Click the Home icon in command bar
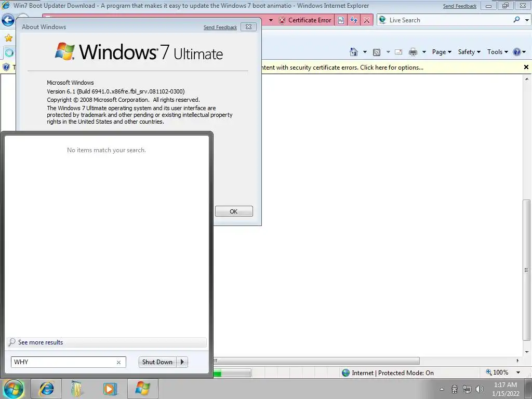 (353, 52)
